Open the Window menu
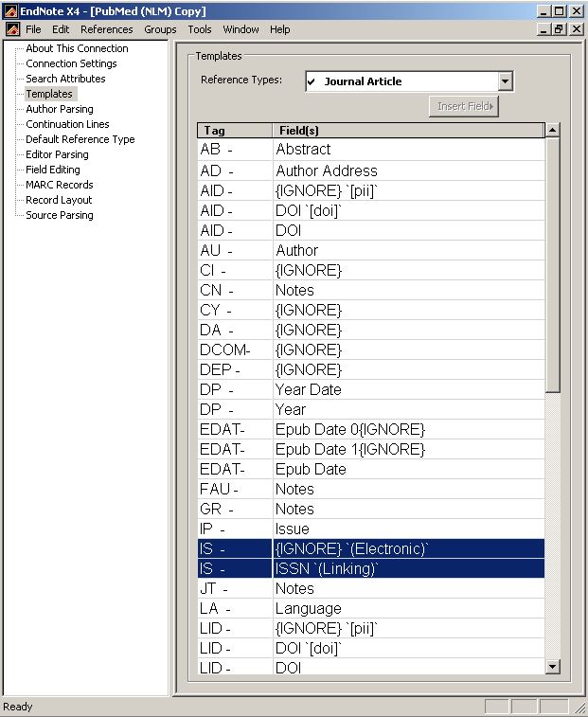Image resolution: width=588 pixels, height=717 pixels. (241, 29)
